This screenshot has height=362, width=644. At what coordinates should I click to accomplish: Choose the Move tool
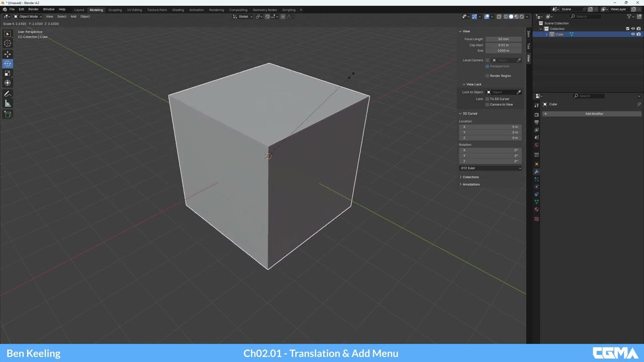click(8, 54)
